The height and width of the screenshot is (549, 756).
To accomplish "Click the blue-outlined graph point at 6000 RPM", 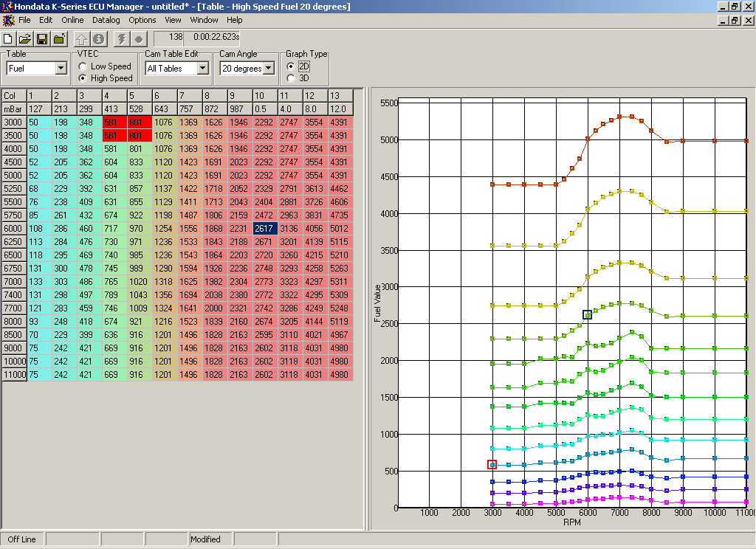I will click(587, 315).
